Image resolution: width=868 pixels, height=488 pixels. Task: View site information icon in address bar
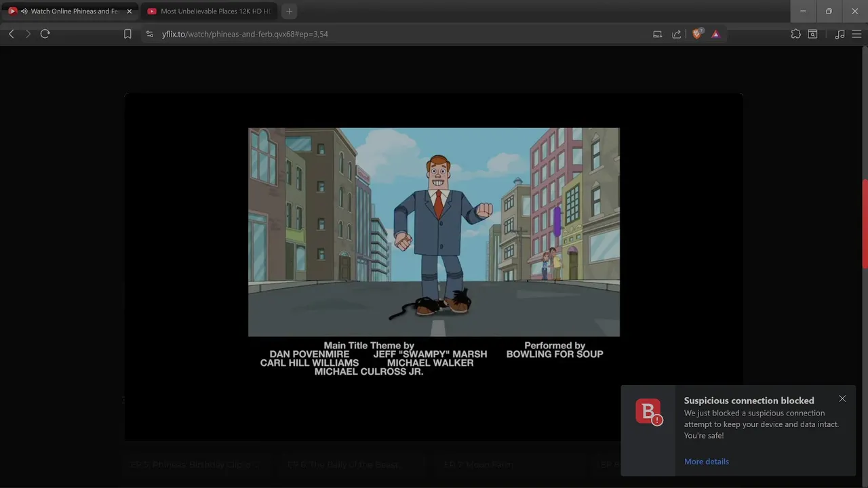coord(150,34)
